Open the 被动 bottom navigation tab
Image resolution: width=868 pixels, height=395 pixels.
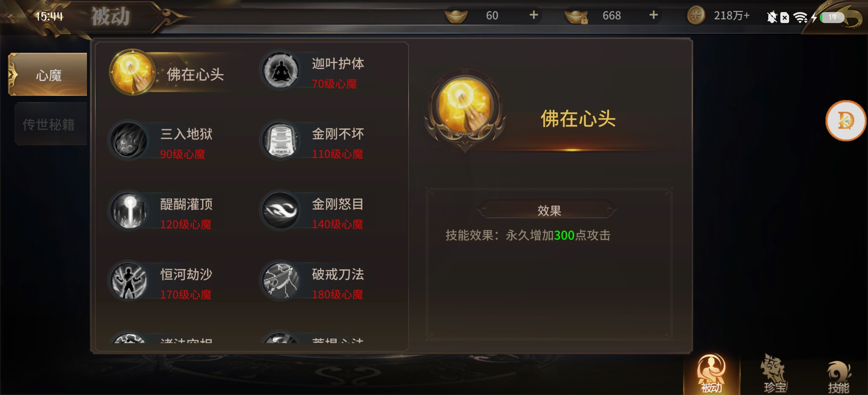tap(711, 374)
